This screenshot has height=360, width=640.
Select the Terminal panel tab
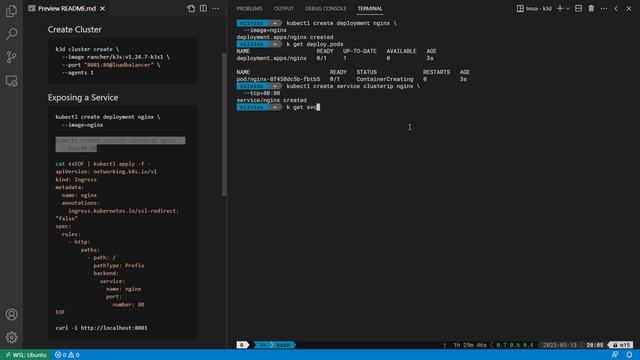click(x=370, y=9)
